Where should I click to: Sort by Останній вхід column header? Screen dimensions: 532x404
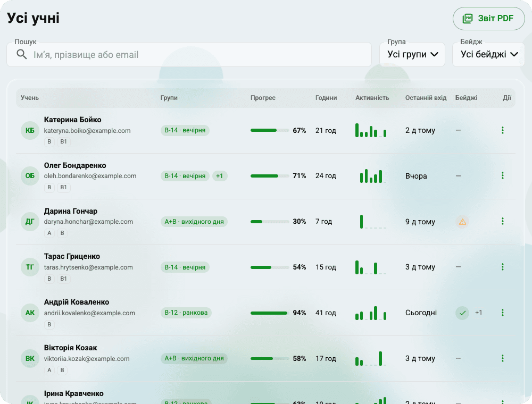click(426, 98)
